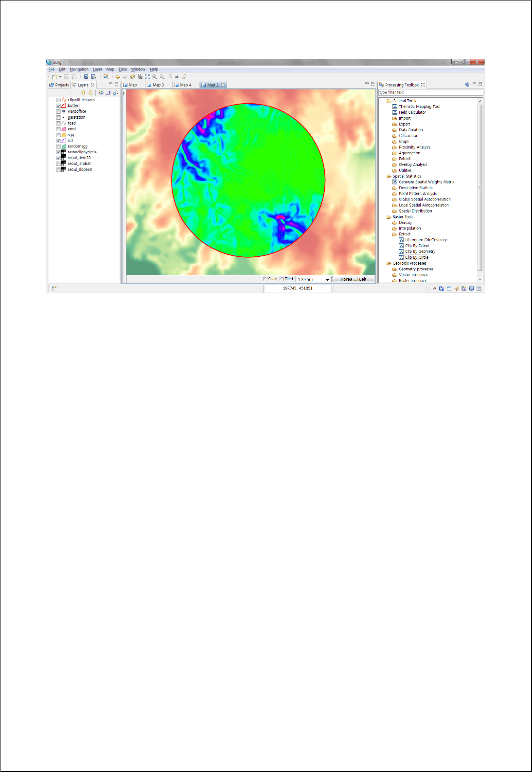The image size is (532, 772).
Task: Open Generate Spatial Weights Matrix tool
Action: [x=423, y=182]
